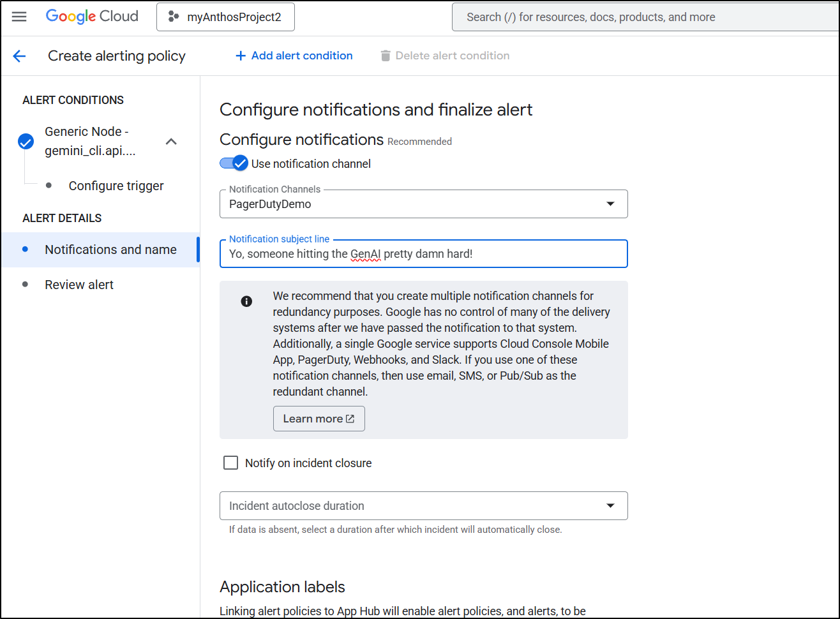Collapse the Generic Node condition chevron
This screenshot has width=840, height=619.
171,141
